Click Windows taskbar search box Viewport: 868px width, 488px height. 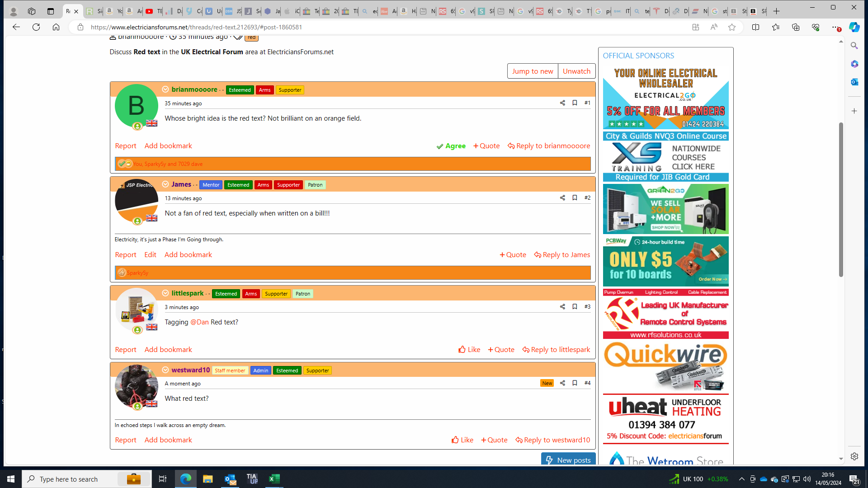[87, 479]
